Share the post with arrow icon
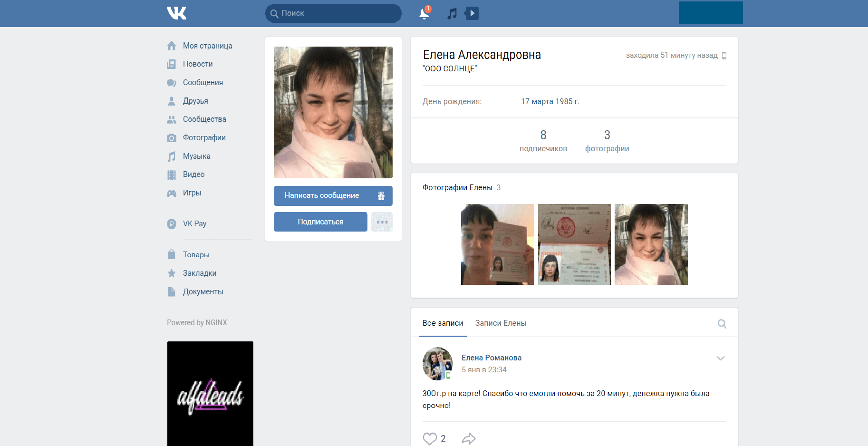The width and height of the screenshot is (868, 446). [469, 438]
